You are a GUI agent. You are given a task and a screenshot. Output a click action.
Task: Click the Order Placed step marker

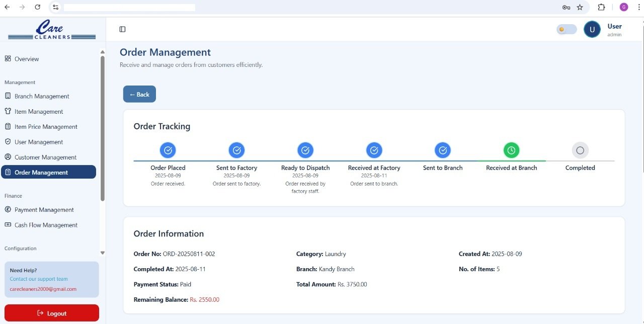pos(168,150)
